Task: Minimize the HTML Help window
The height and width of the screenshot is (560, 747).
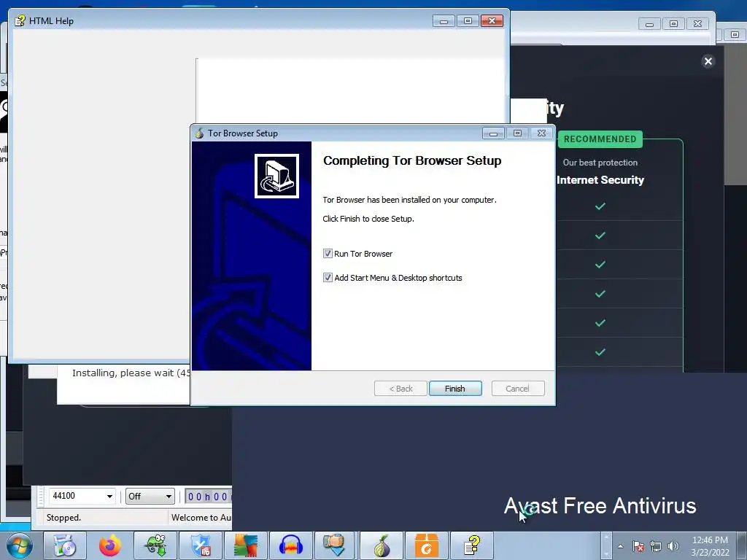Action: 444,21
